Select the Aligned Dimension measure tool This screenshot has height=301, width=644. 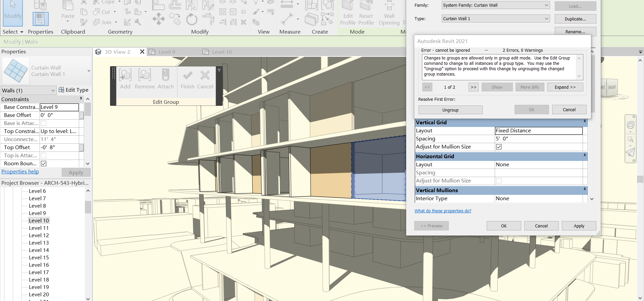(x=287, y=19)
